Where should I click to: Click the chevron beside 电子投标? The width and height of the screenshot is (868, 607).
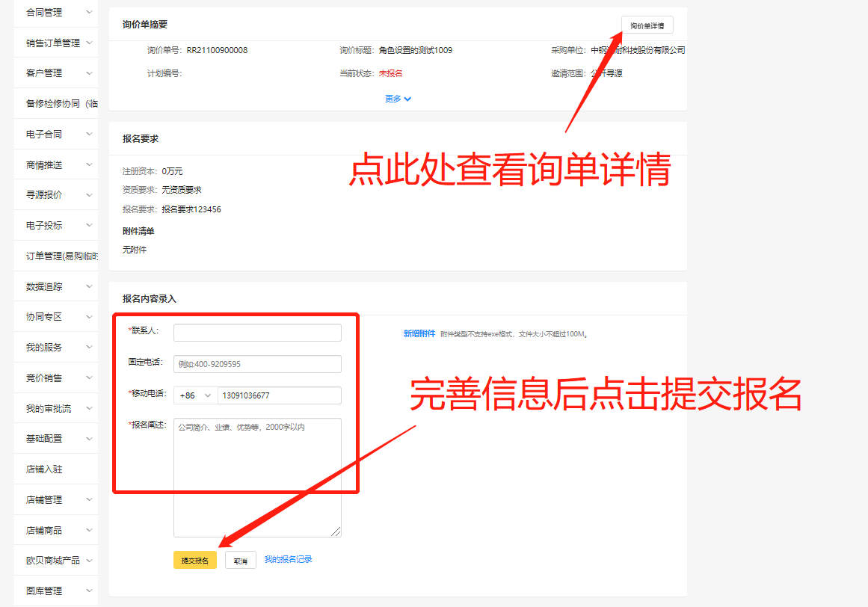click(89, 226)
